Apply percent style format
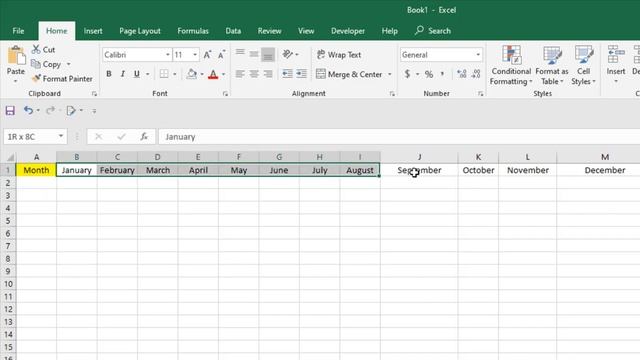The width and height of the screenshot is (640, 360). pyautogui.click(x=429, y=74)
